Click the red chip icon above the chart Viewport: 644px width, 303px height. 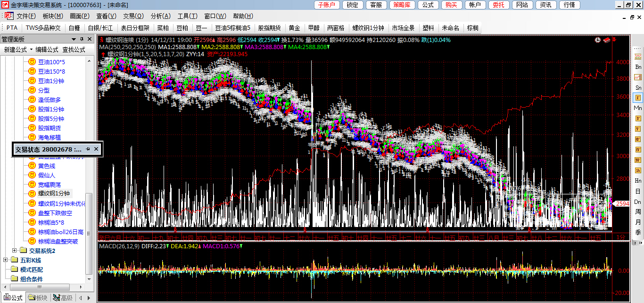pos(607,40)
